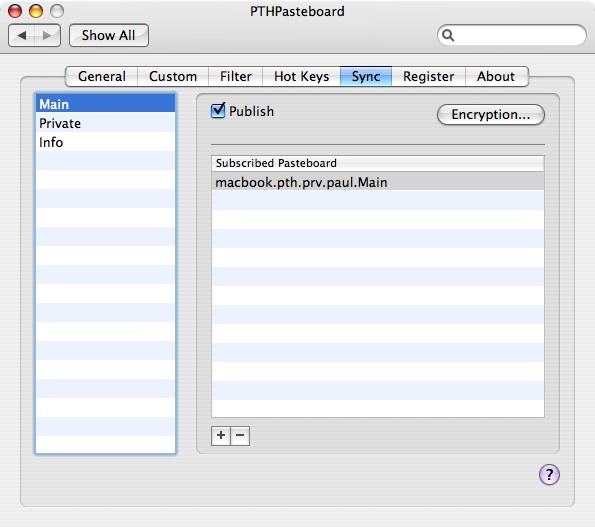The height and width of the screenshot is (527, 595).
Task: Close the PTHPasteboard window
Action: click(x=15, y=11)
